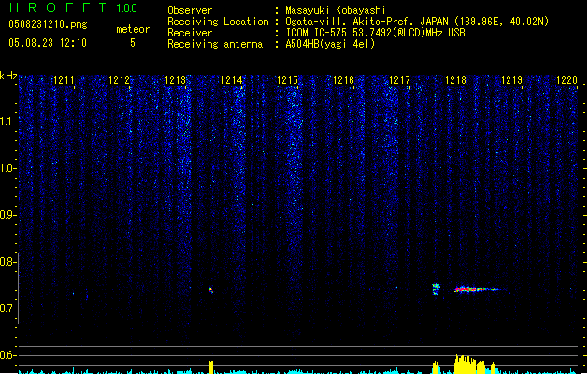This screenshot has width=588, height=374.
Task: Click the 1217 time marker
Action: [399, 80]
